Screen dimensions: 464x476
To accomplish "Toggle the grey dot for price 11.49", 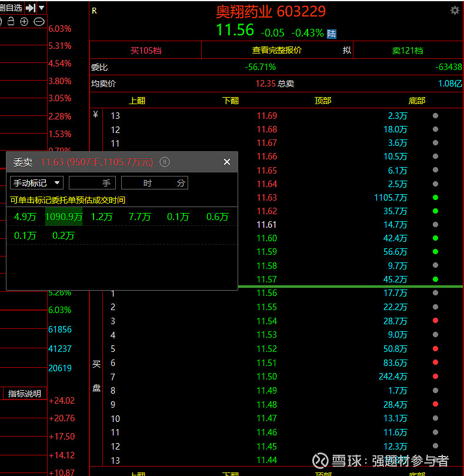I will tap(435, 390).
